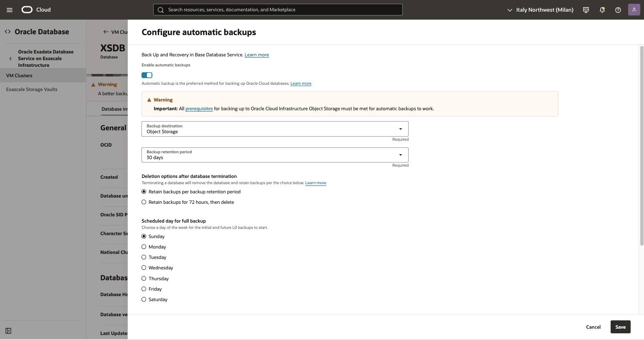This screenshot has height=340, width=644.
Task: Disable the Enable automatic backups switch
Action: [146, 75]
